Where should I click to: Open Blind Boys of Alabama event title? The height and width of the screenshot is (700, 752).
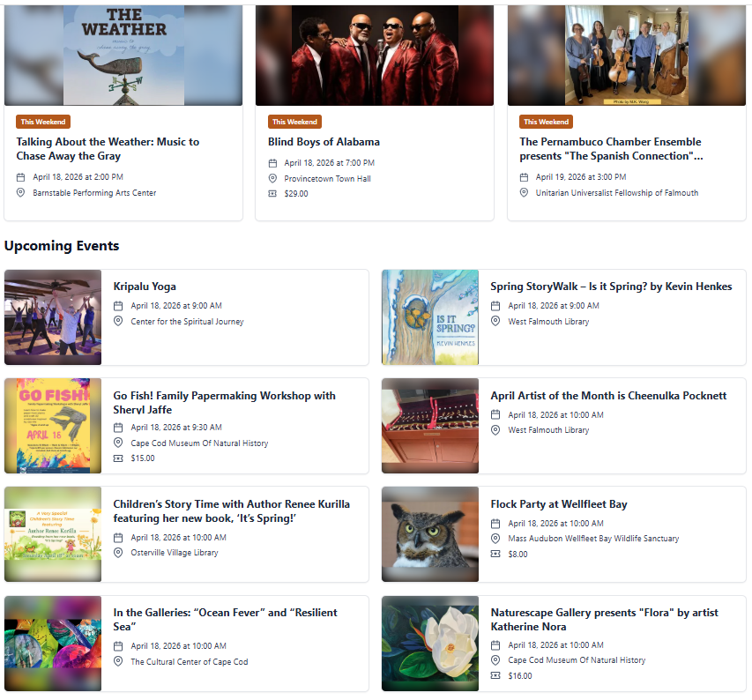324,142
